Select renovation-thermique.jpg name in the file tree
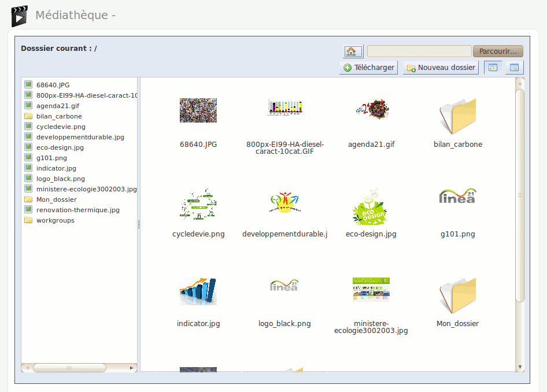This screenshot has height=392, width=547. click(x=78, y=210)
